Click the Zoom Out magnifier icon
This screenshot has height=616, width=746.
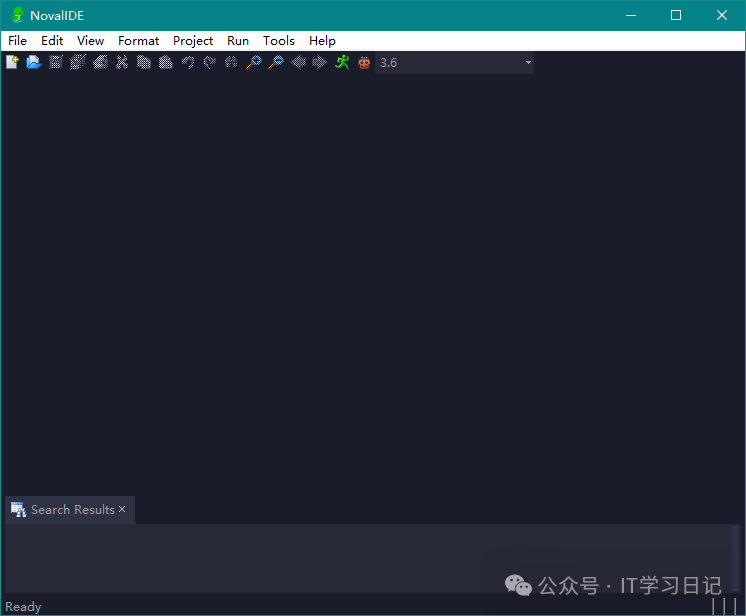tap(276, 62)
